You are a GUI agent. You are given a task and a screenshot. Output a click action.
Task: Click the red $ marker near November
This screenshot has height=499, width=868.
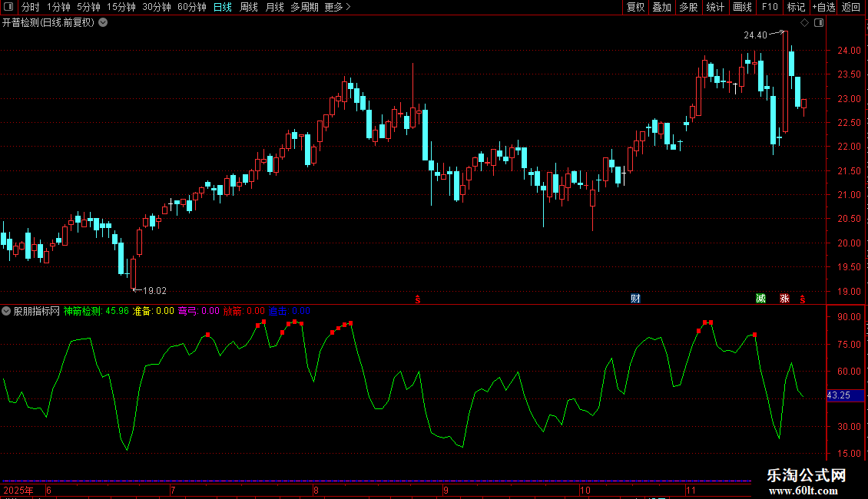pos(803,299)
